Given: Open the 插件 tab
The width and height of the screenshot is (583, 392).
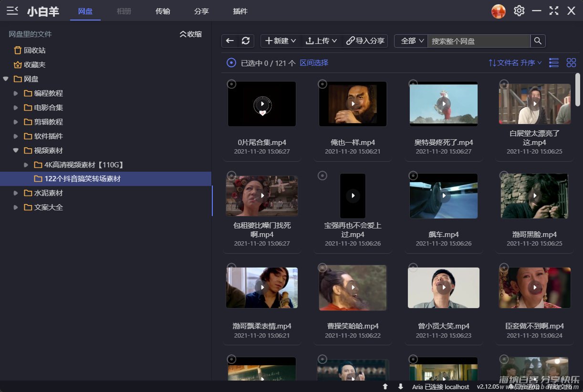Looking at the screenshot, I should pyautogui.click(x=240, y=11).
